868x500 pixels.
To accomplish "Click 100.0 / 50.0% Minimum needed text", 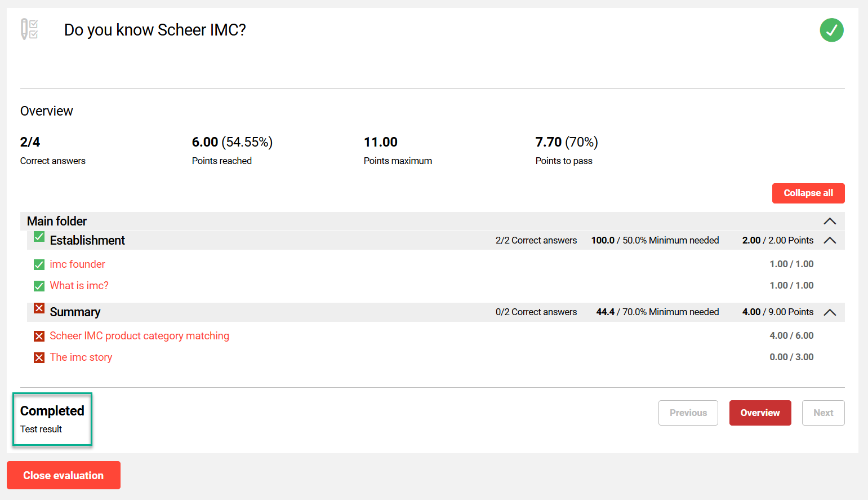I will (x=655, y=240).
